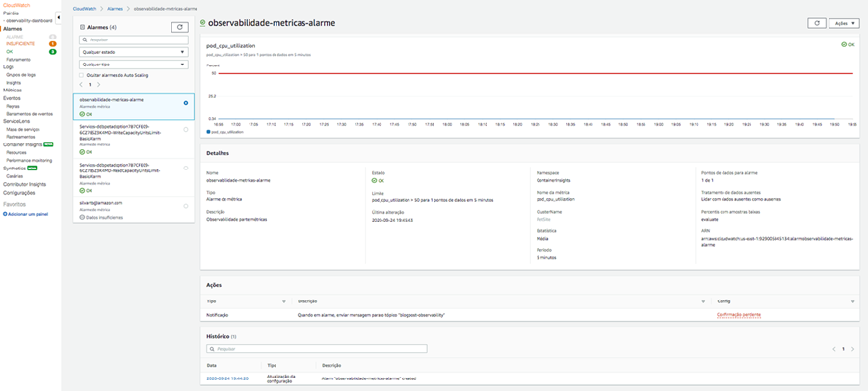The height and width of the screenshot is (391, 868).
Task: Click OK status icon in Estado details
Action: pyautogui.click(x=374, y=180)
